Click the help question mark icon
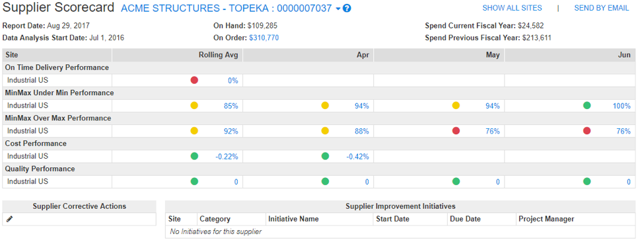 click(x=347, y=8)
